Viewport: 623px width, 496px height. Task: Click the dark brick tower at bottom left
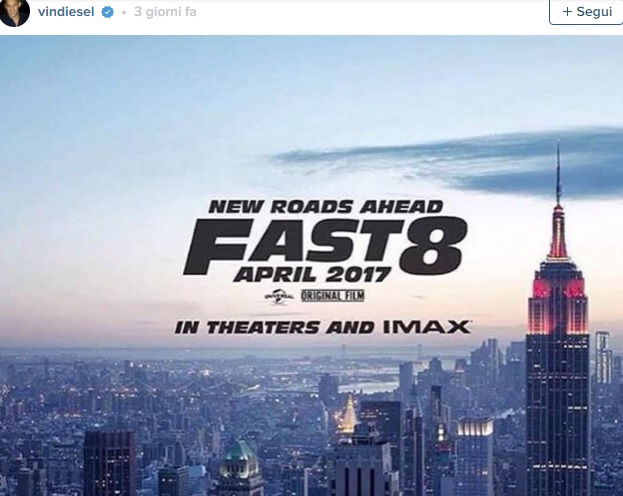point(110,462)
